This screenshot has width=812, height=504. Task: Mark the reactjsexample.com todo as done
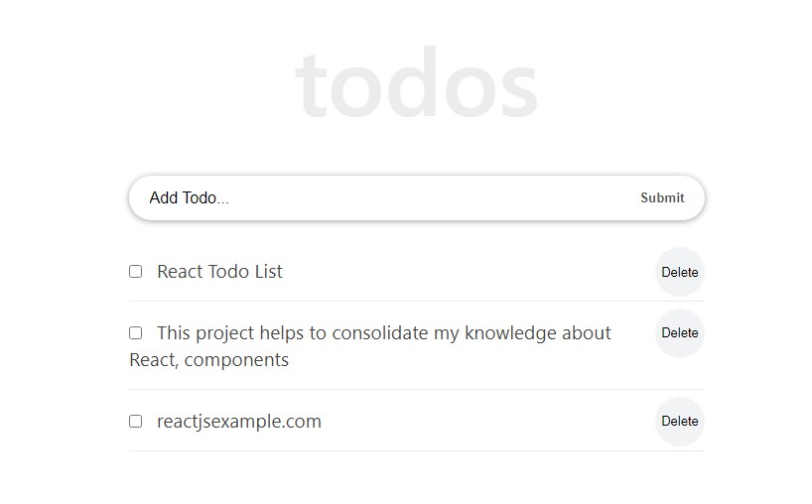[x=136, y=422]
